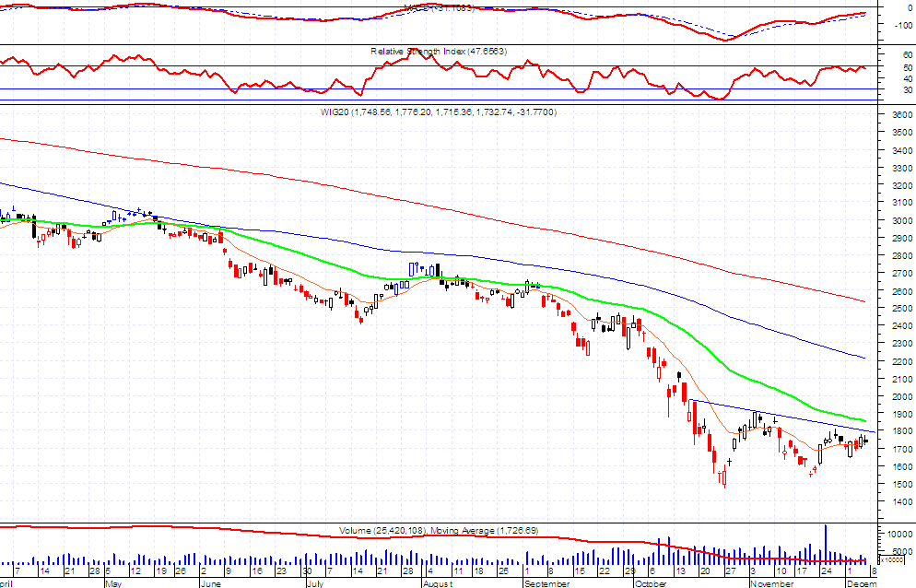The width and height of the screenshot is (916, 588).
Task: Click date tick 20 in October
Action: click(705, 571)
